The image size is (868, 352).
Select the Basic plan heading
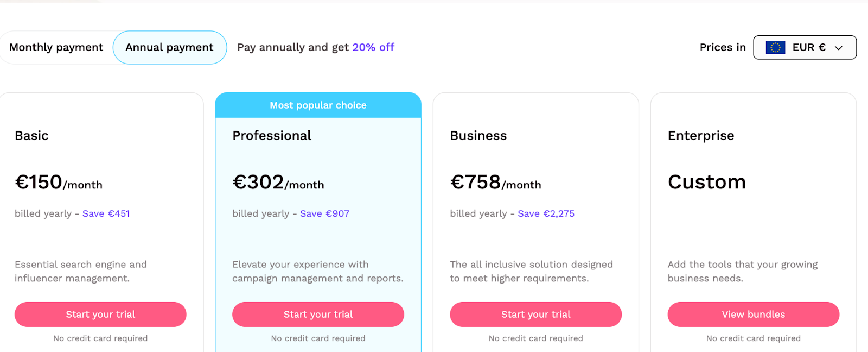click(x=31, y=135)
